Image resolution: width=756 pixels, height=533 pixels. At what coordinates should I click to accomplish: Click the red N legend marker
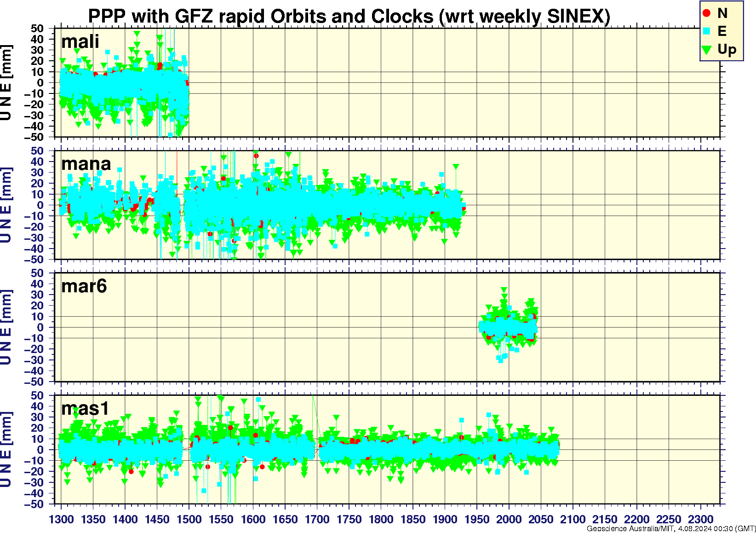pos(707,13)
